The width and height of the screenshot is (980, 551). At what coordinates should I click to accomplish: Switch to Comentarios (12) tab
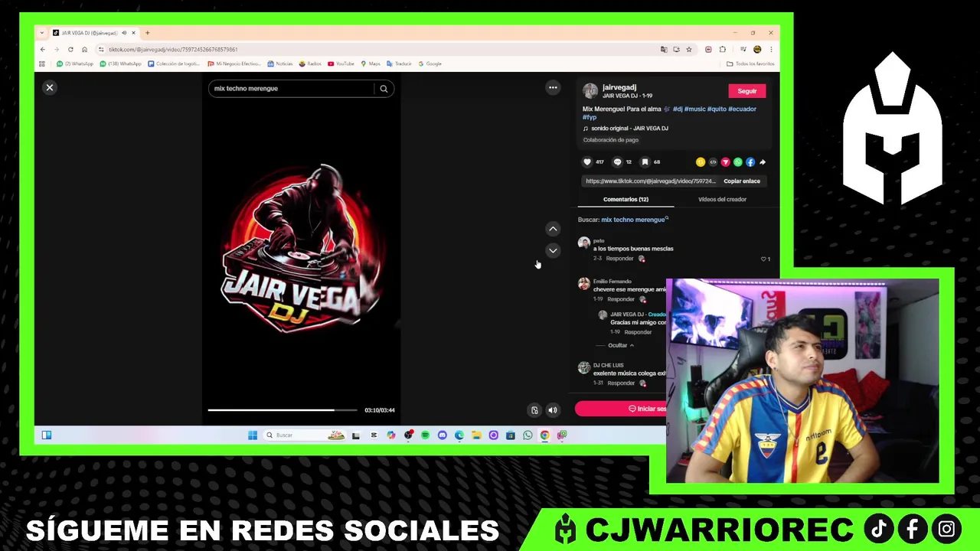point(626,200)
